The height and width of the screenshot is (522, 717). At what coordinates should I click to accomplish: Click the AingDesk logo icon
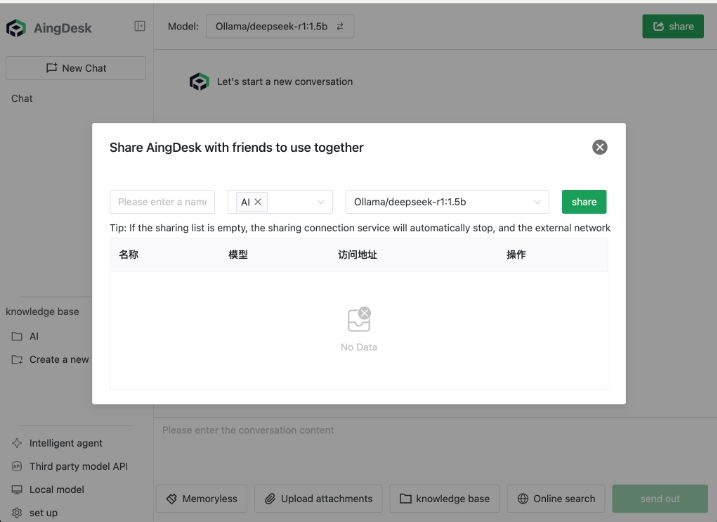coord(16,28)
